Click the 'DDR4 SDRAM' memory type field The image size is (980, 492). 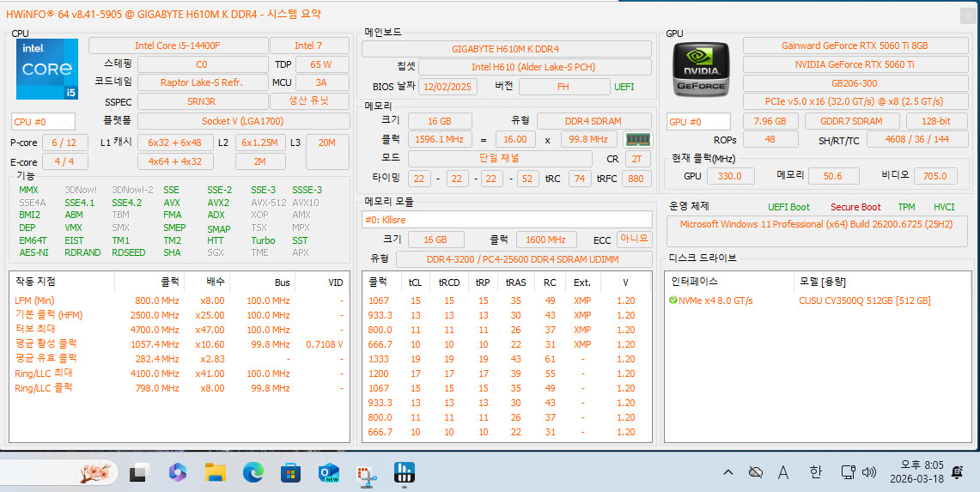[593, 121]
